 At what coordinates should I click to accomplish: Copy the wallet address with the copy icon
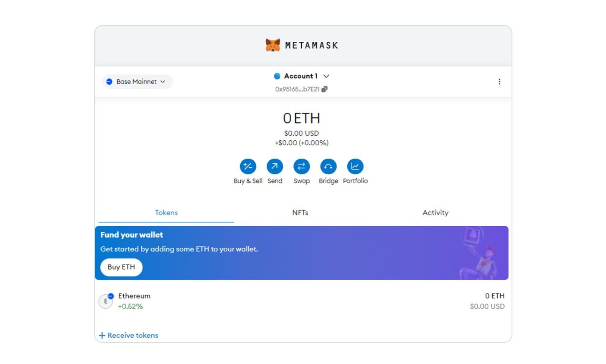click(x=324, y=89)
